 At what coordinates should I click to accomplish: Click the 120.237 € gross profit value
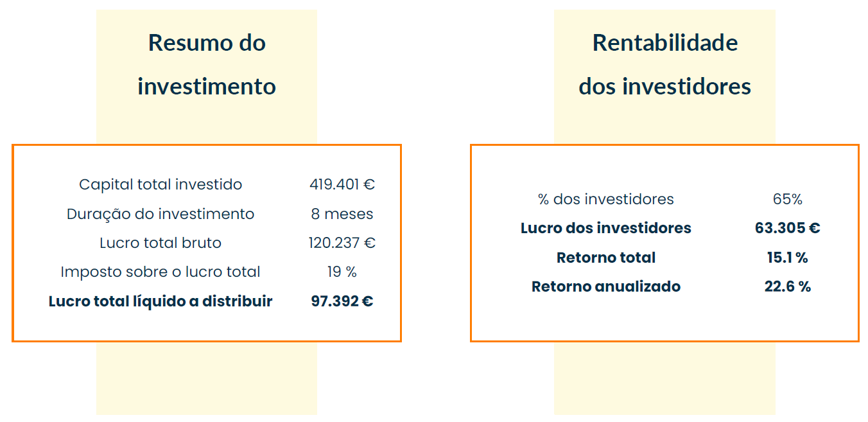click(x=342, y=243)
